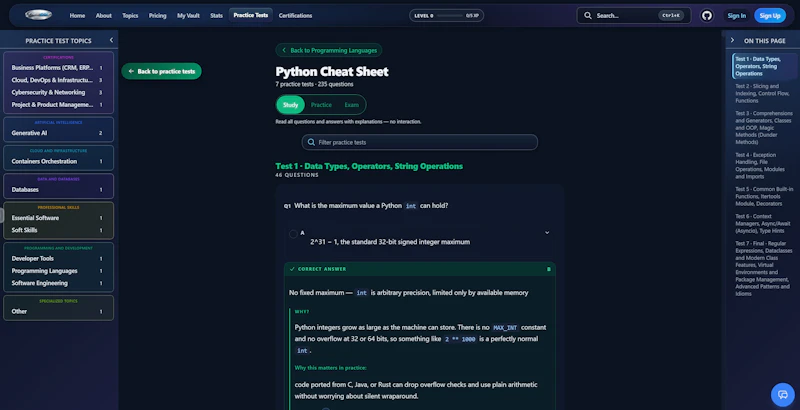This screenshot has width=800, height=410.
Task: Click Back to practice tests button
Action: pyautogui.click(x=161, y=71)
